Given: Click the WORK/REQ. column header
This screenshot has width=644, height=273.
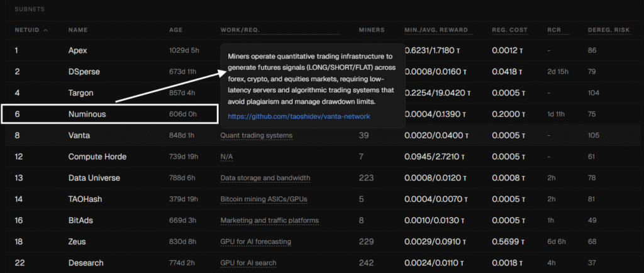Looking at the screenshot, I should [240, 30].
